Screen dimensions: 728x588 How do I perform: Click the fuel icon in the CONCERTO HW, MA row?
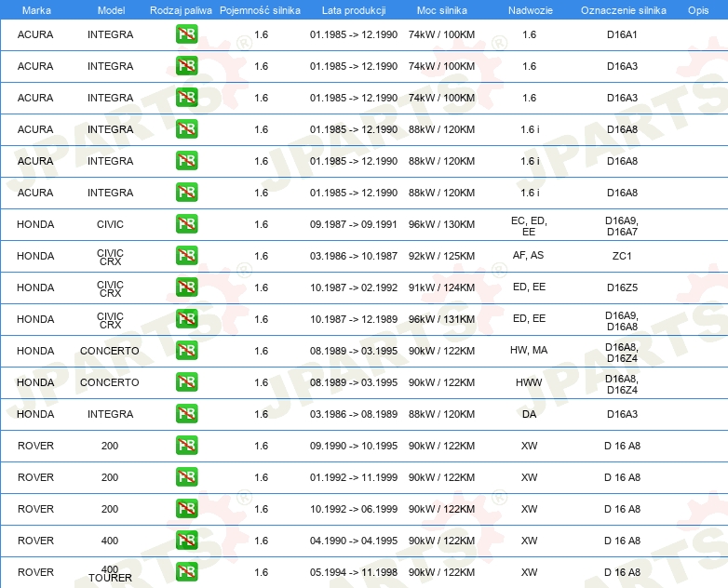[x=186, y=351]
